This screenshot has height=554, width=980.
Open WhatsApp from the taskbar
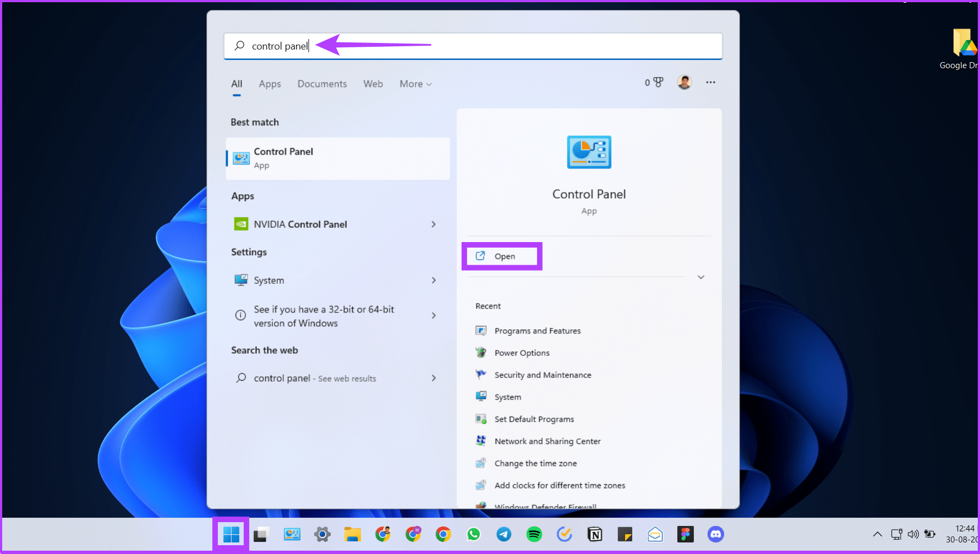[473, 534]
